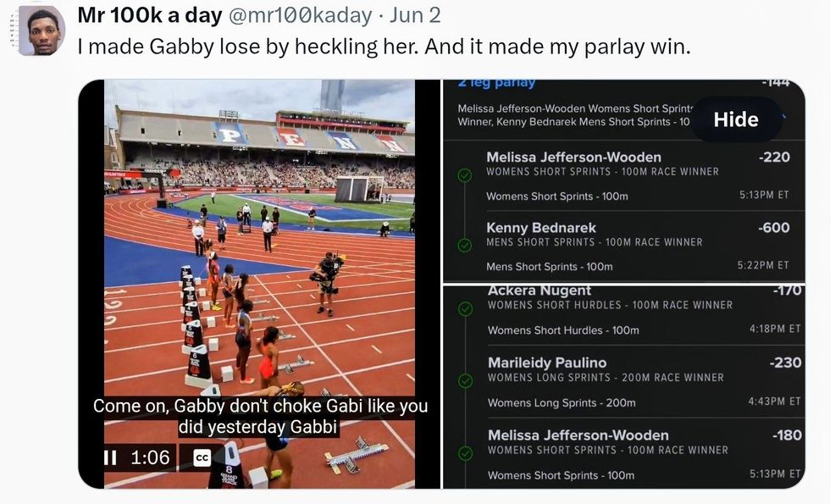Click the -600 odds for Kenny Bednarek

click(x=773, y=228)
